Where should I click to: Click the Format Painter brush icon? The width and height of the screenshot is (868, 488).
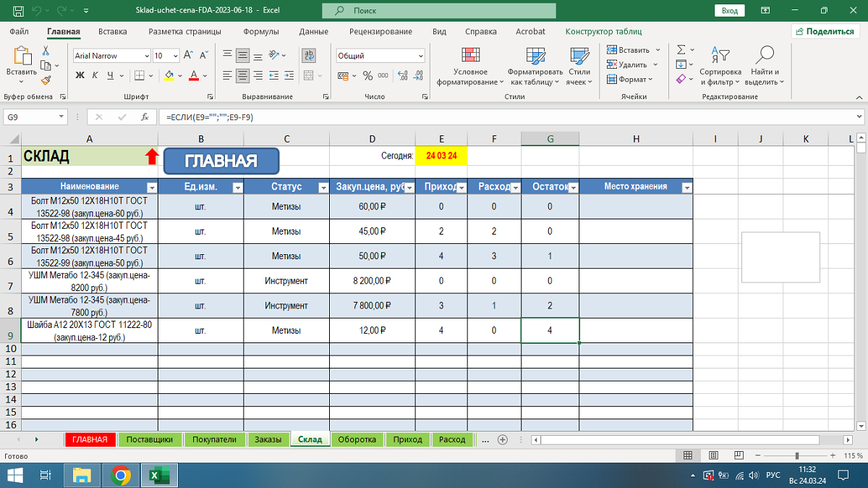coord(46,80)
